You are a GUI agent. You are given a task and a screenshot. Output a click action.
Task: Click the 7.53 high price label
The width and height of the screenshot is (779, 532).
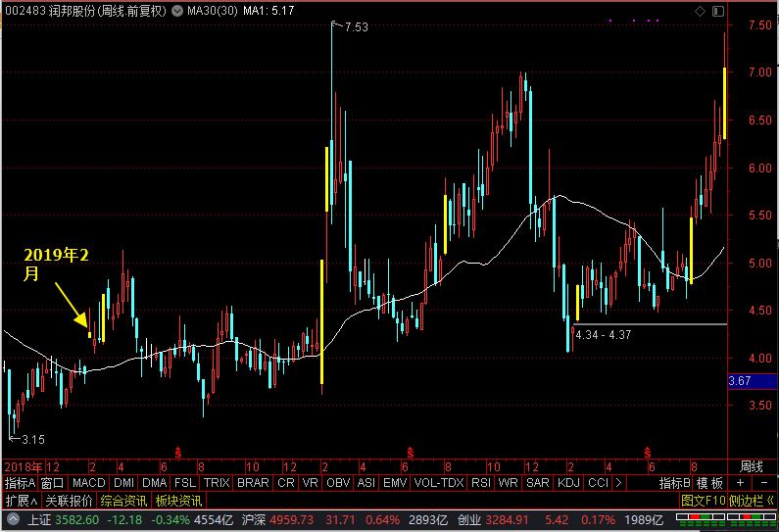(x=357, y=27)
